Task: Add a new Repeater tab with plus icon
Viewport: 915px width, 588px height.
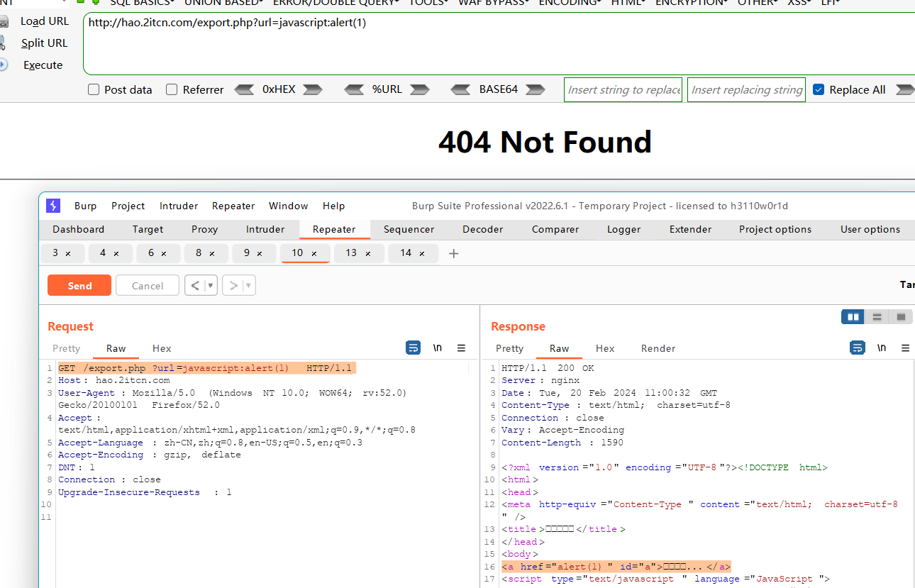Action: pyautogui.click(x=454, y=253)
